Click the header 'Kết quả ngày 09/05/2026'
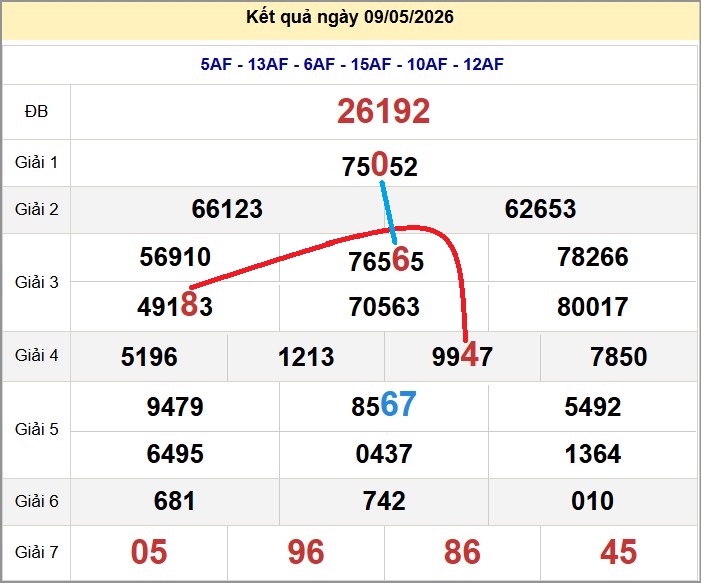 tap(350, 17)
